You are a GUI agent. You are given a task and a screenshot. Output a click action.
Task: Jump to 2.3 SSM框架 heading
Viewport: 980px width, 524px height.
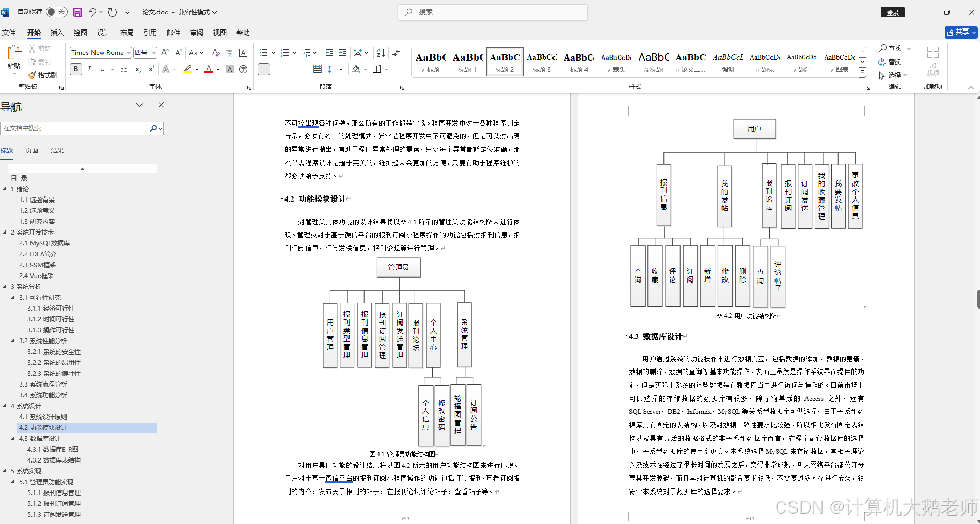[37, 265]
